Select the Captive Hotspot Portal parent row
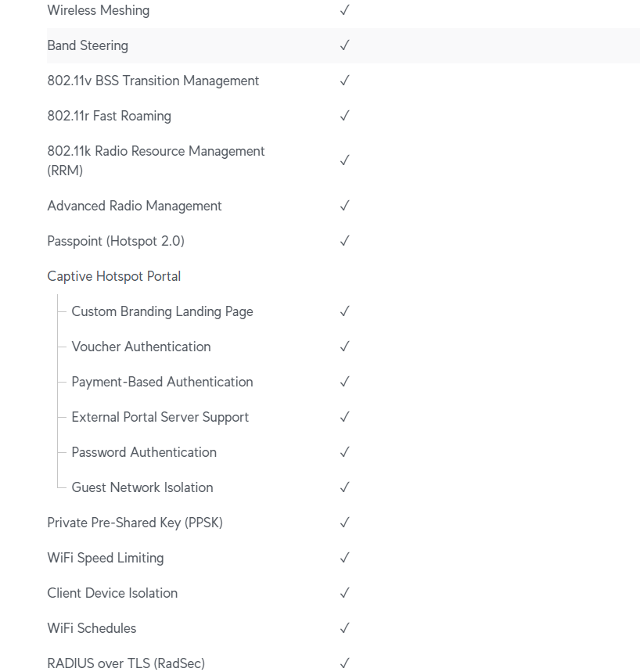This screenshot has width=640, height=672. (114, 276)
